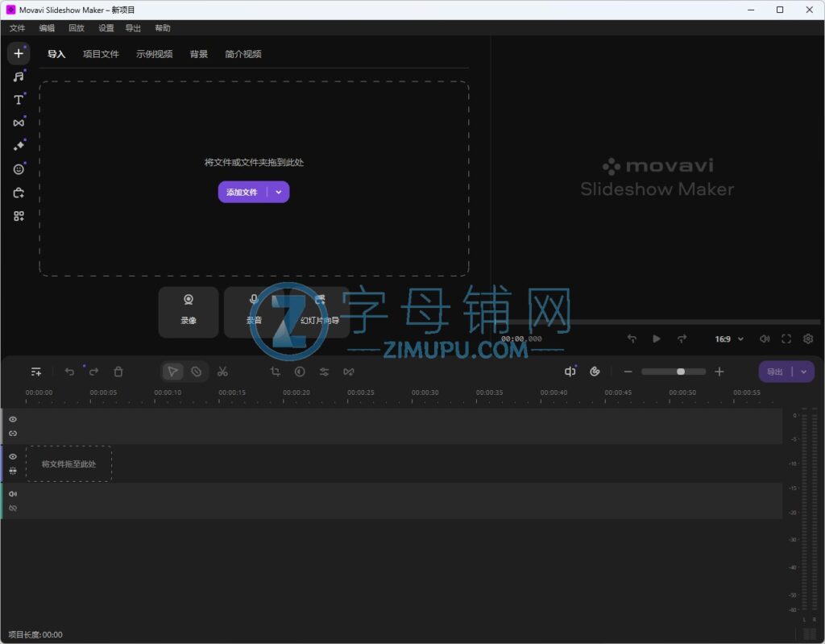This screenshot has width=825, height=644.
Task: Open the 编辑 menu
Action: 47,28
